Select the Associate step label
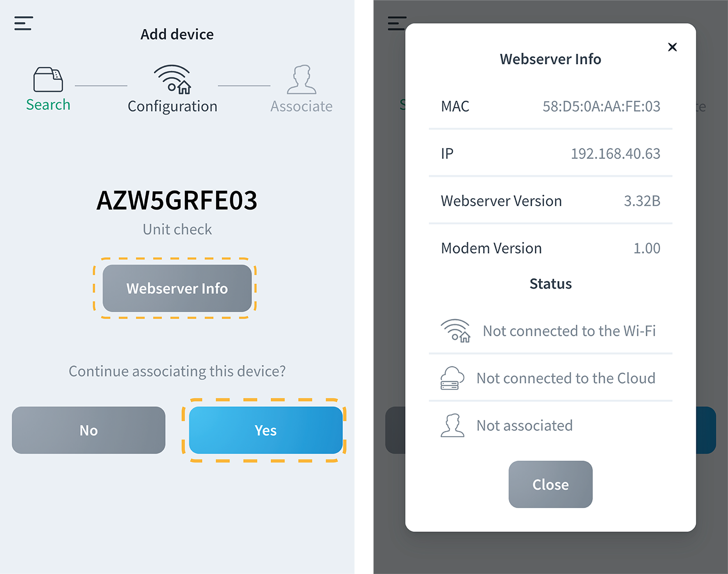This screenshot has height=574, width=728. pyautogui.click(x=301, y=106)
